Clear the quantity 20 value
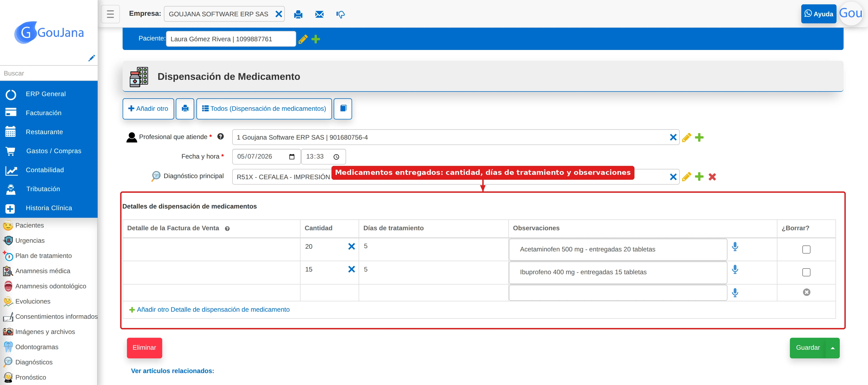This screenshot has height=385, width=868. tap(352, 247)
